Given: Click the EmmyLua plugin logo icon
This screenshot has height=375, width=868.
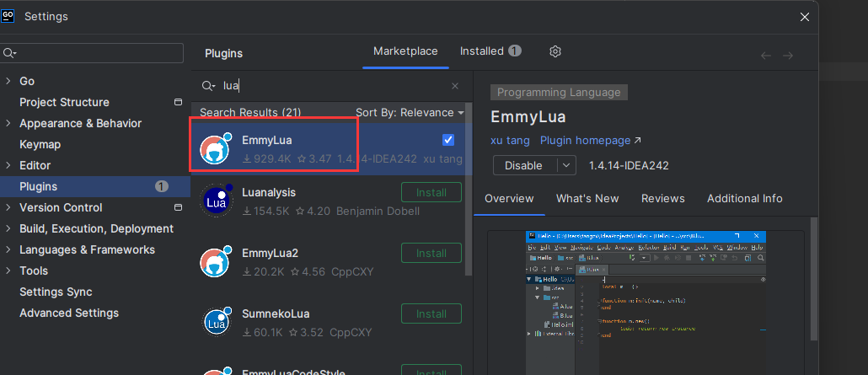Looking at the screenshot, I should coord(215,148).
